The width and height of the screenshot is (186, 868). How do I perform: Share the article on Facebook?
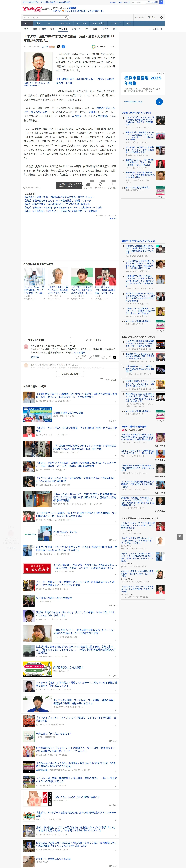(x=63, y=47)
